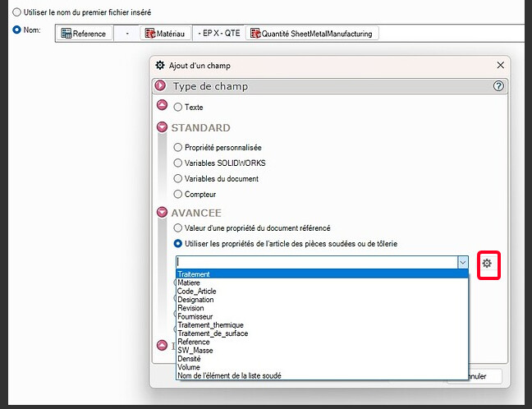Screen dimensions: 532x409
Task: Choose Matiere from the dropdown list
Action: click(x=190, y=283)
